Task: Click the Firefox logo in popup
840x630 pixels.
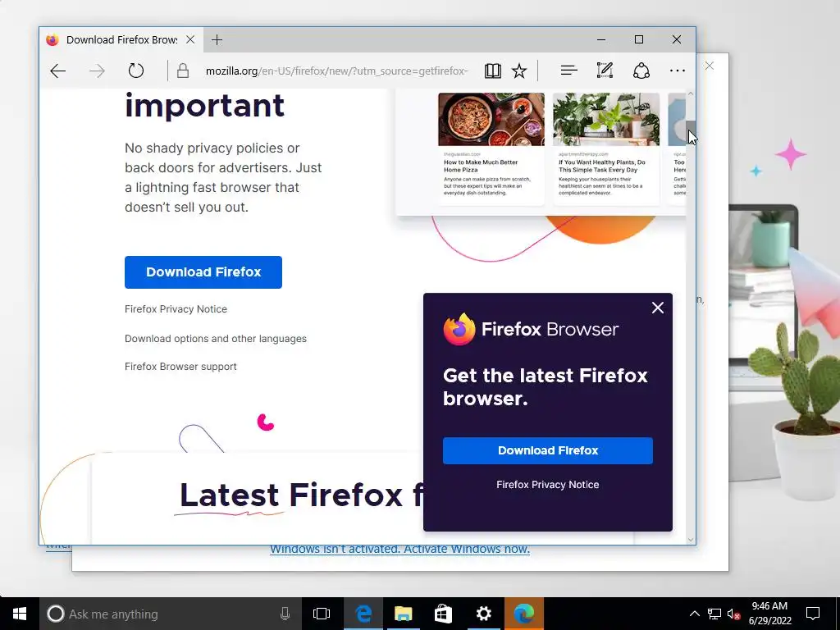Action: tap(459, 329)
